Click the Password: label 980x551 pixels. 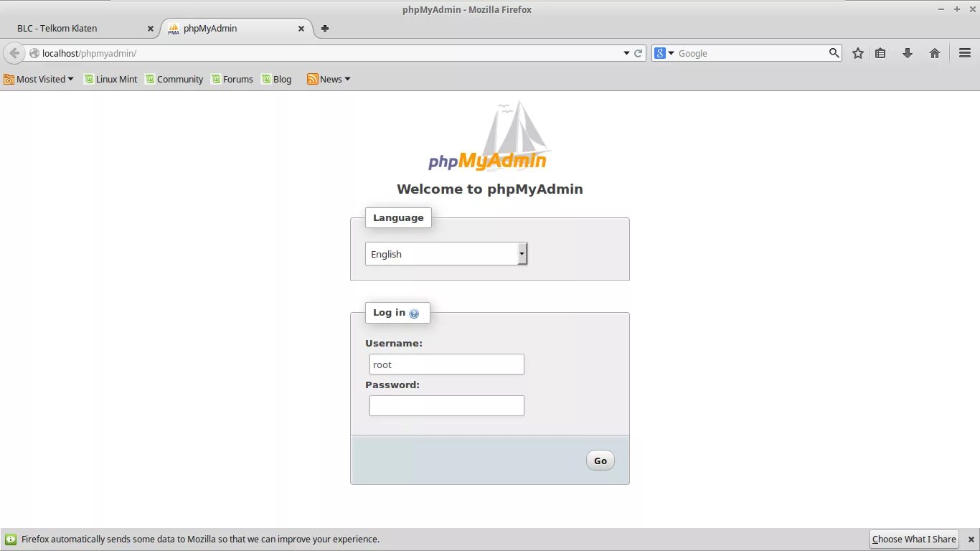pyautogui.click(x=392, y=385)
